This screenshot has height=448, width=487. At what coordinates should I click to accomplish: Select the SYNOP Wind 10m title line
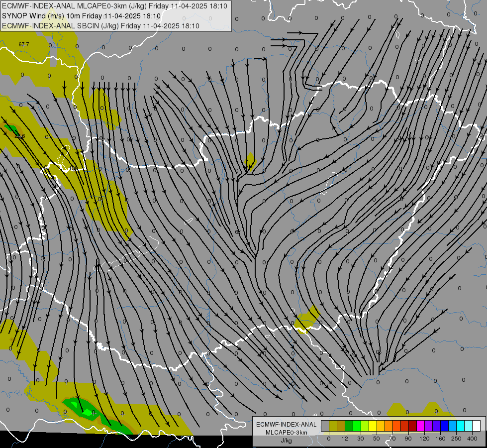tap(81, 16)
